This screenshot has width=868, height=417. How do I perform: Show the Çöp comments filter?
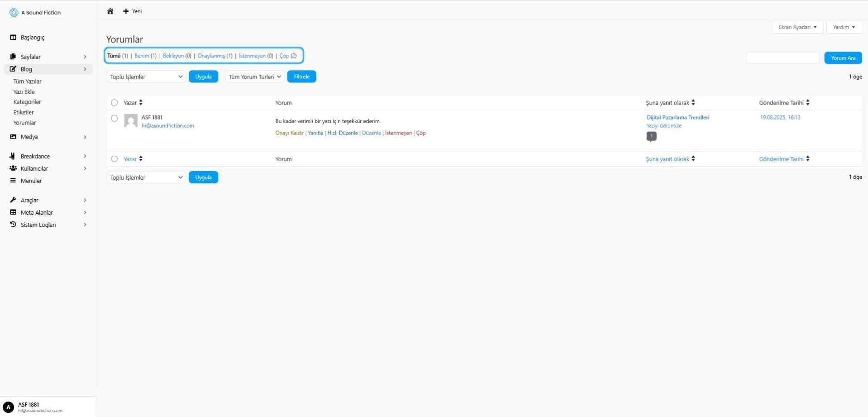tap(284, 56)
